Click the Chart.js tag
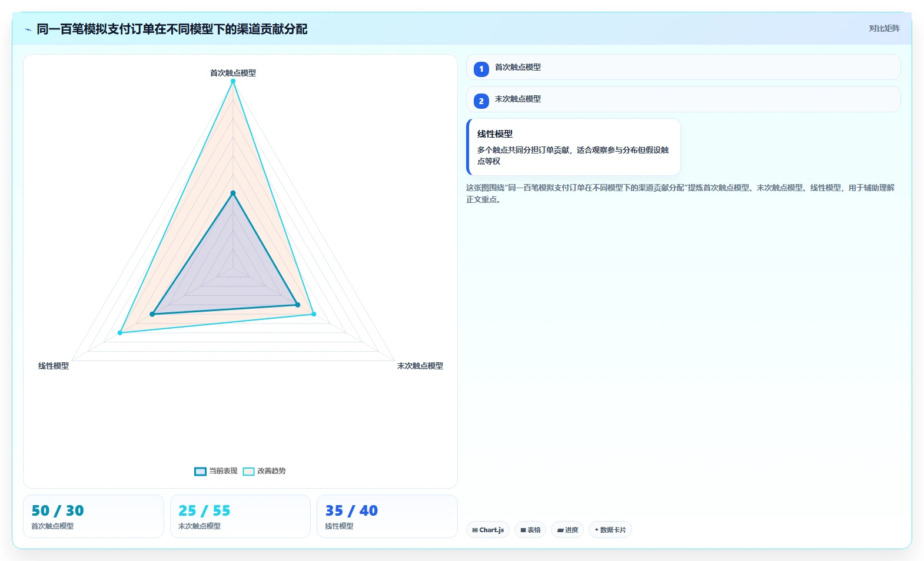The width and height of the screenshot is (924, 561). click(488, 530)
